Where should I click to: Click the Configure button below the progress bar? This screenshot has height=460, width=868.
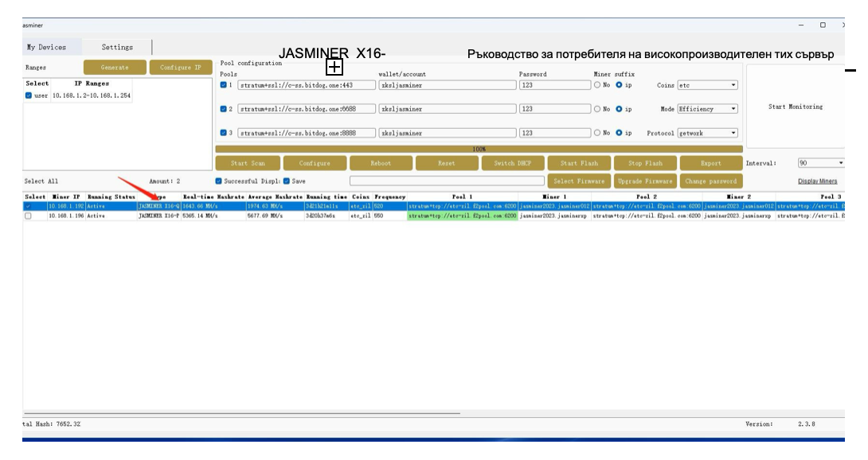pos(315,163)
